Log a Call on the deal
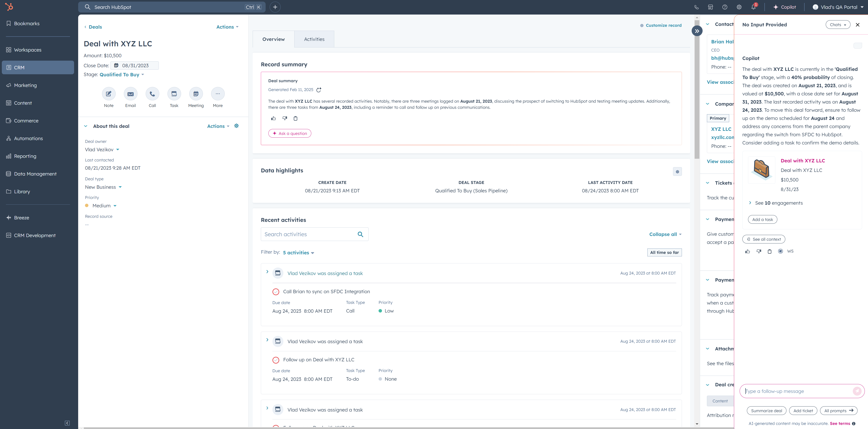Viewport: 868px width, 429px height. 152,94
